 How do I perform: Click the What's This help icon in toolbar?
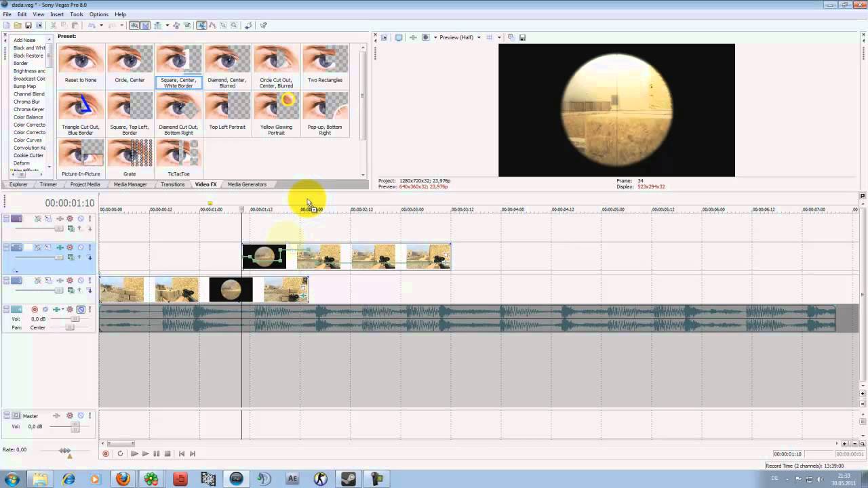262,25
